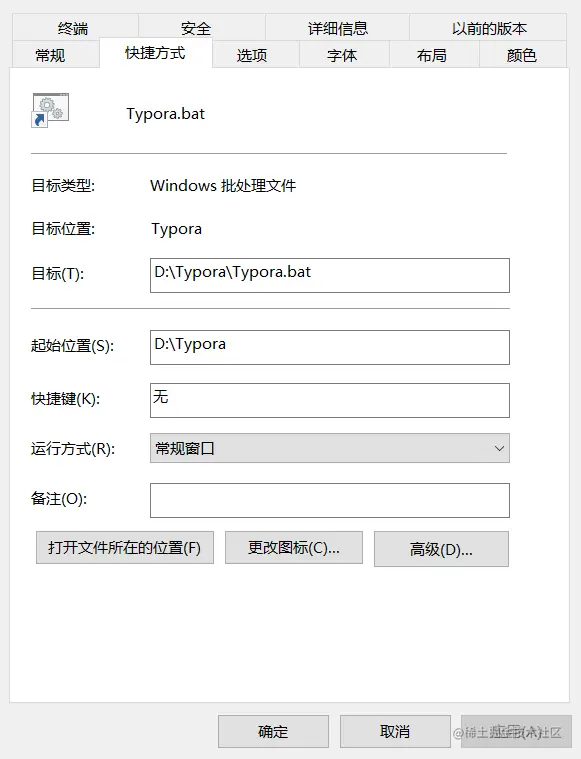This screenshot has width=581, height=759.
Task: Open 高级(D)... settings
Action: pos(441,549)
